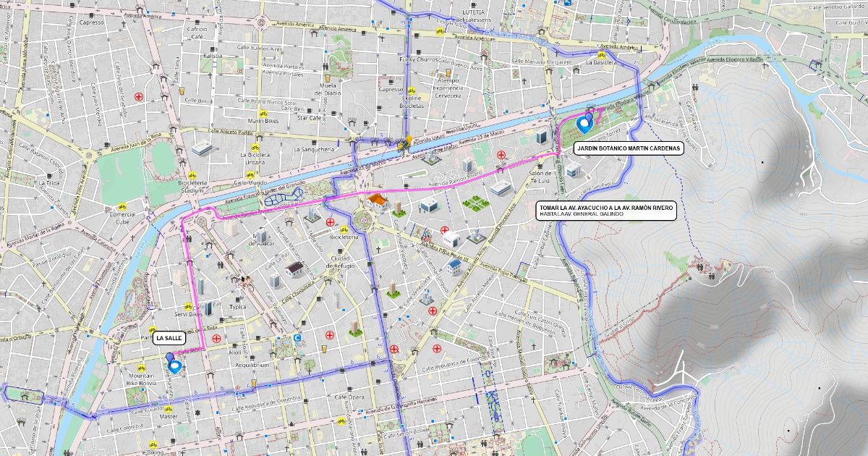Click the blue C parking marker
Viewport: 868px width, 456px height.
297,338
